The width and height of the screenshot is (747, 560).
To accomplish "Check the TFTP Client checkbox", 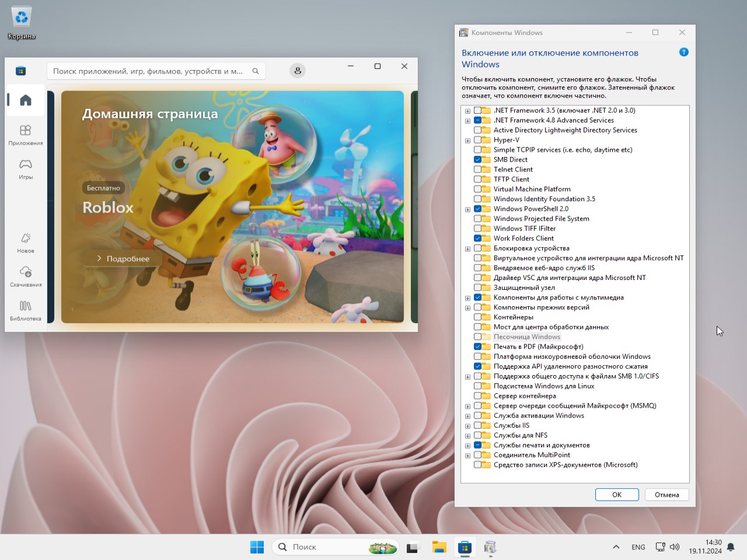I will (x=478, y=179).
